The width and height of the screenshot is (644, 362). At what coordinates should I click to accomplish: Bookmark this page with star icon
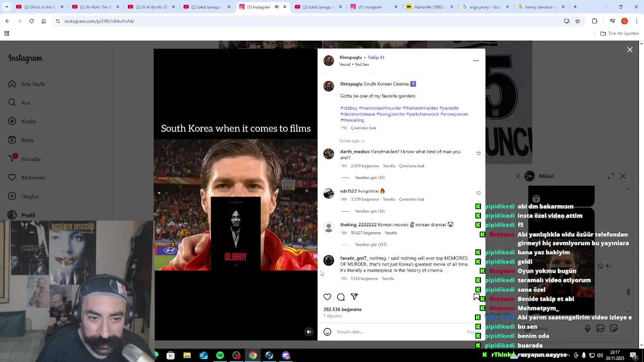pyautogui.click(x=578, y=21)
